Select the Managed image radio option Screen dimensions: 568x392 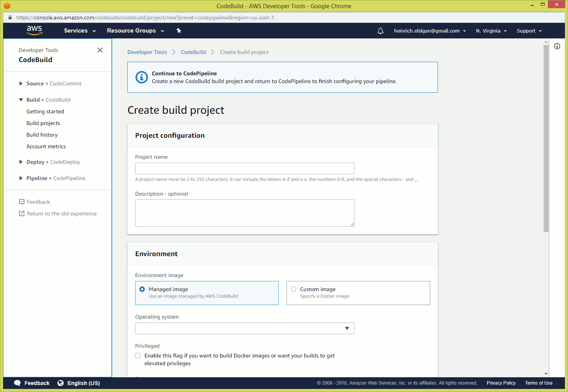[142, 289]
